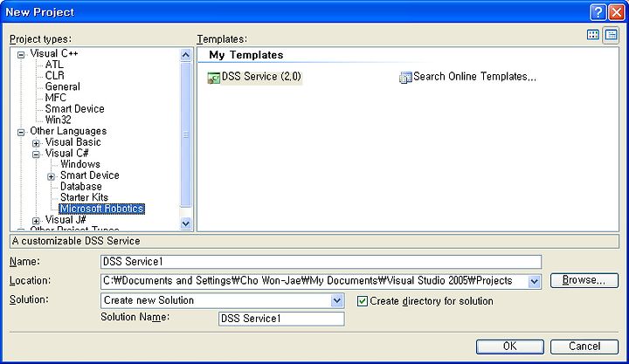This screenshot has width=629, height=364.
Task: Switch templates view to small icons
Action: point(611,35)
